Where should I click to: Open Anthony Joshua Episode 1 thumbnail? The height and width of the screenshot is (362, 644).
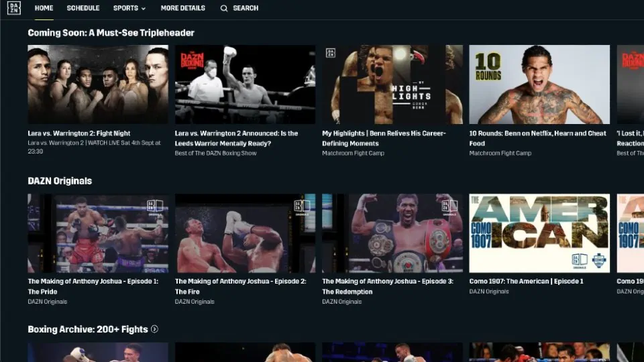tap(98, 233)
